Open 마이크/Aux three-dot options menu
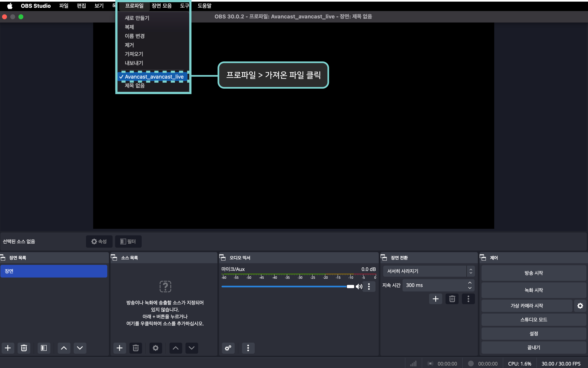 click(369, 286)
